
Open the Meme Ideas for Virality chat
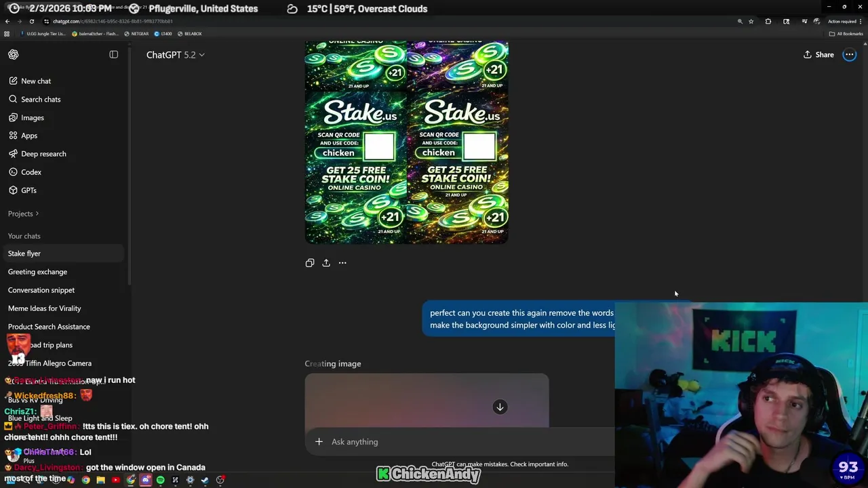(44, 308)
